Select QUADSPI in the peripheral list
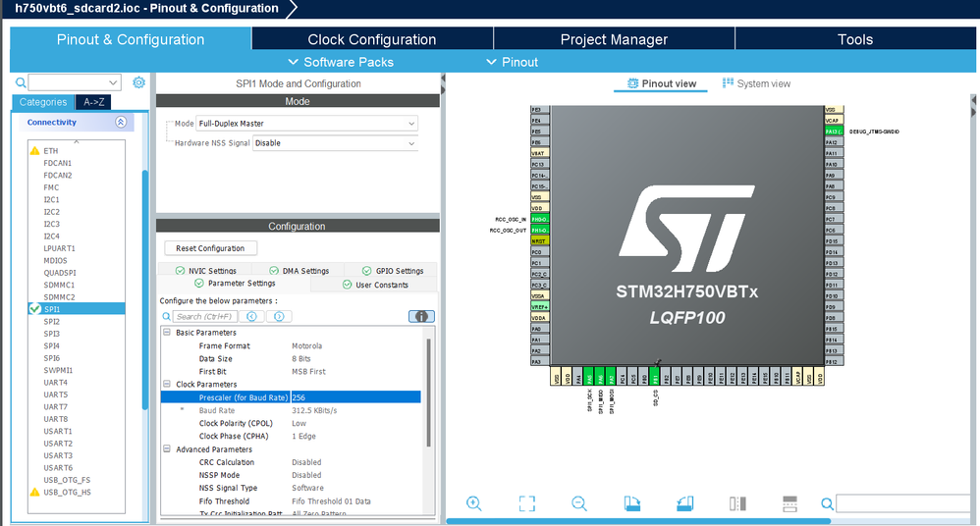The width and height of the screenshot is (980, 526). point(59,273)
